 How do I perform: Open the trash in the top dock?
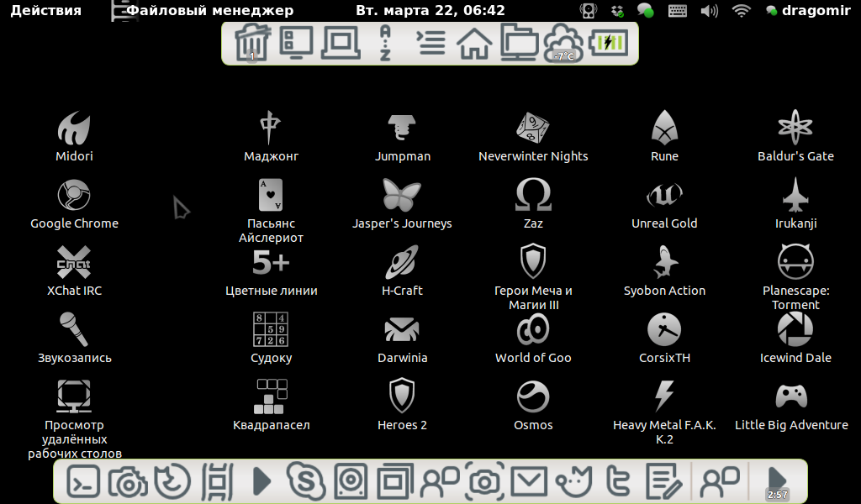(253, 43)
